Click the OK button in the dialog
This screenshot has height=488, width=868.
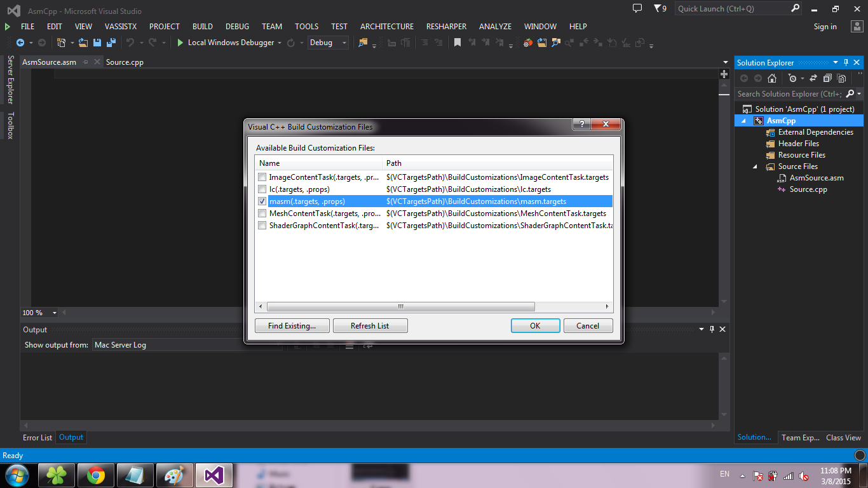click(535, 326)
